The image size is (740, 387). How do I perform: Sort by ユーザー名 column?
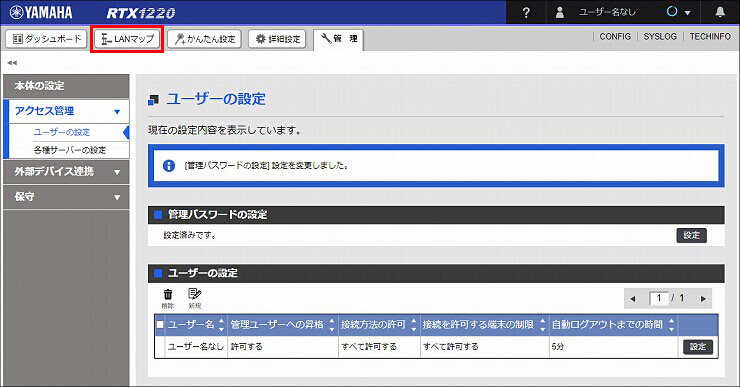(221, 325)
